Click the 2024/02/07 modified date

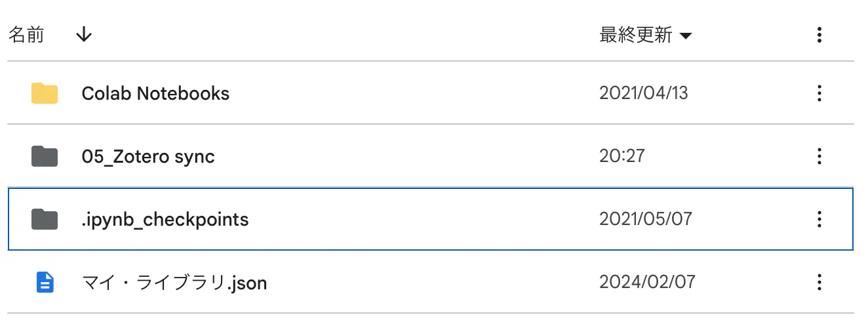click(646, 283)
